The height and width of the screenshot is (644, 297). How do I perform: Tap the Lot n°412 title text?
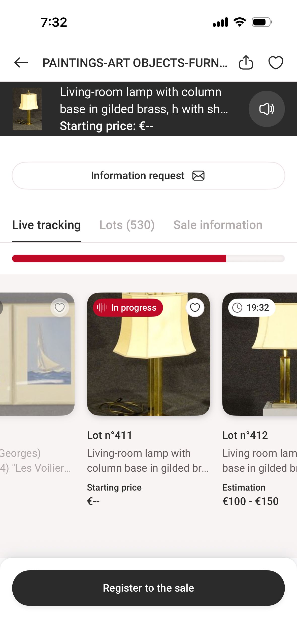(245, 435)
